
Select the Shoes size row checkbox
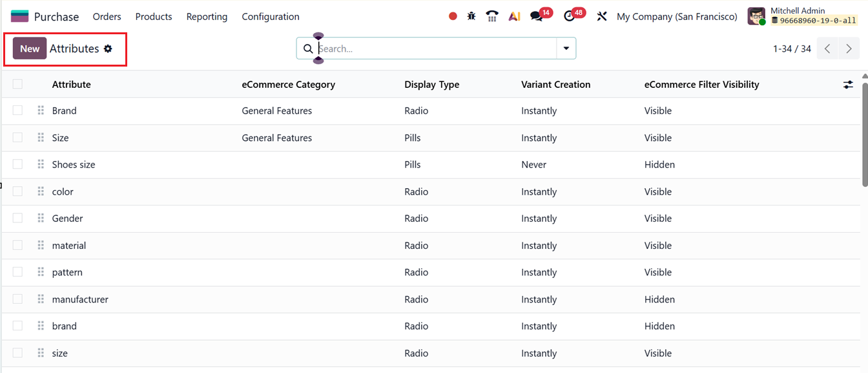click(x=17, y=164)
